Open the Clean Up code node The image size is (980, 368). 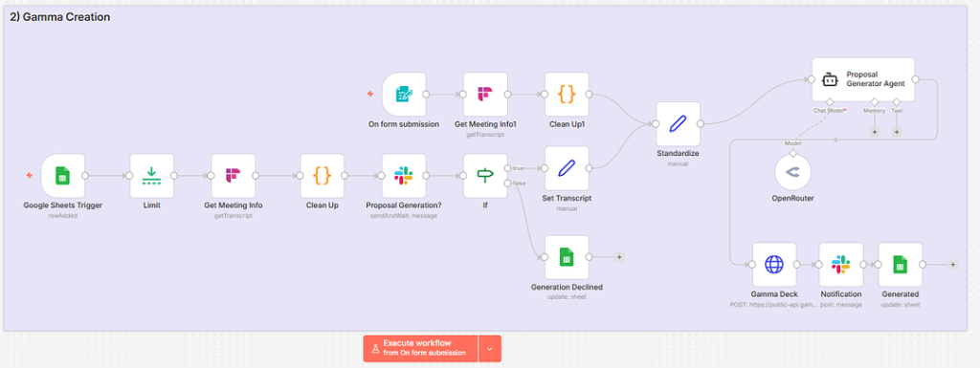click(x=322, y=176)
